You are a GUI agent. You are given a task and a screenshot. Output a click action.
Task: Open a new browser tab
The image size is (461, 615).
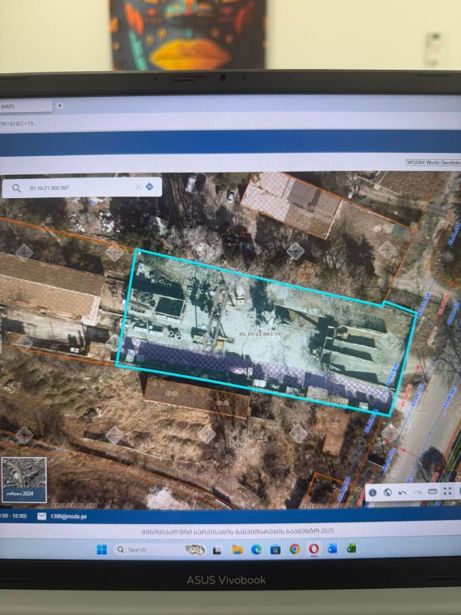tap(60, 106)
